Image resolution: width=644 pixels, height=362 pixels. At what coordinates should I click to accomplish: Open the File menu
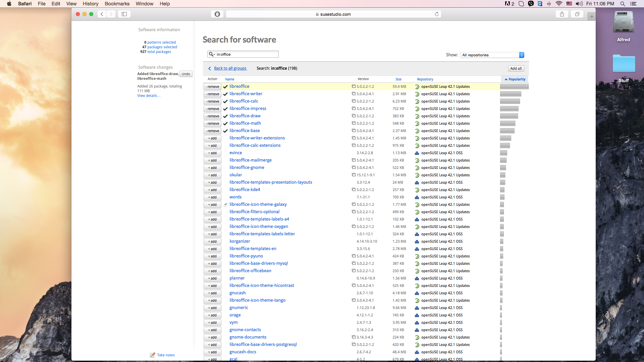(42, 4)
